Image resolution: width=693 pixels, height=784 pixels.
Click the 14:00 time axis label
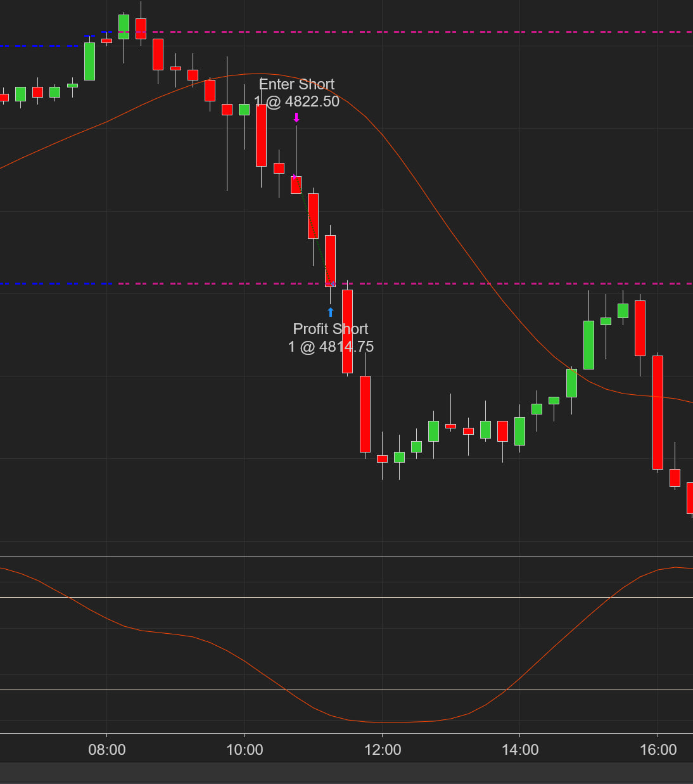point(520,750)
